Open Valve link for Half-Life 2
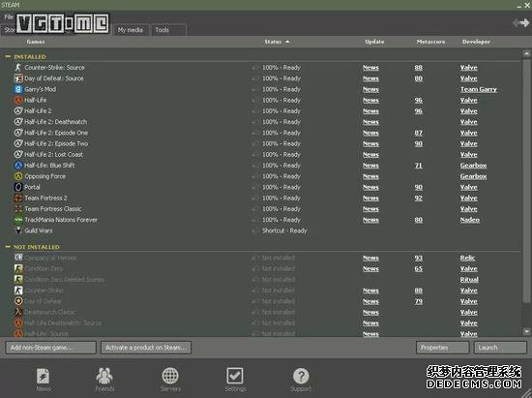Viewport: 532px width, 398px height. [468, 110]
